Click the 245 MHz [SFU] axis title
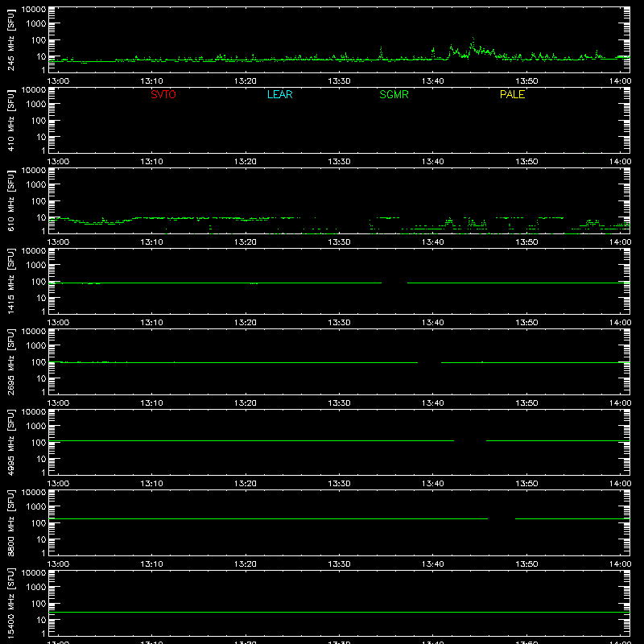 10,39
